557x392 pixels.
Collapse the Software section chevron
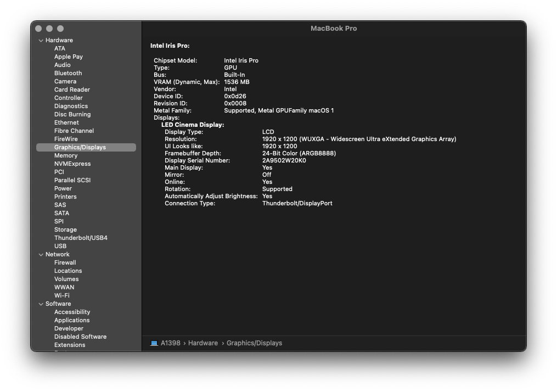tap(41, 304)
